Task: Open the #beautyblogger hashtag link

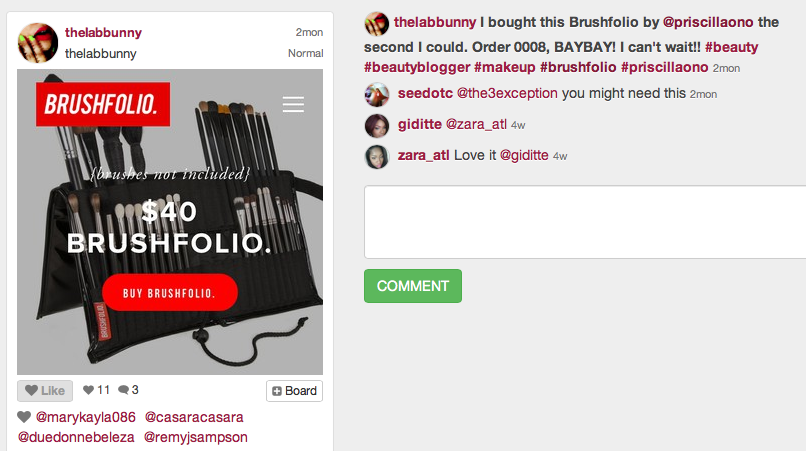Action: 417,67
